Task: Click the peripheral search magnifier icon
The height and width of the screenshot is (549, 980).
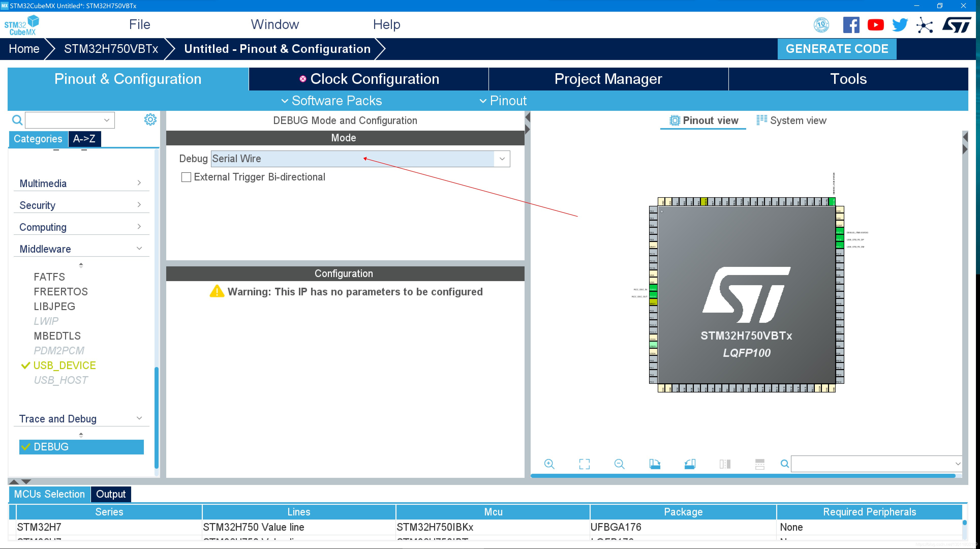Action: point(17,120)
